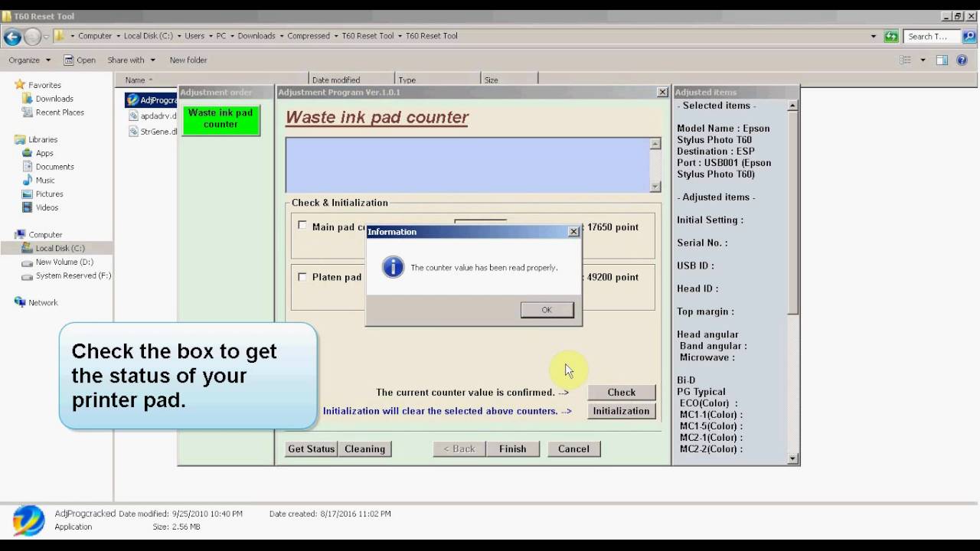
Task: Click Downloads in the address bar path
Action: pyautogui.click(x=256, y=36)
